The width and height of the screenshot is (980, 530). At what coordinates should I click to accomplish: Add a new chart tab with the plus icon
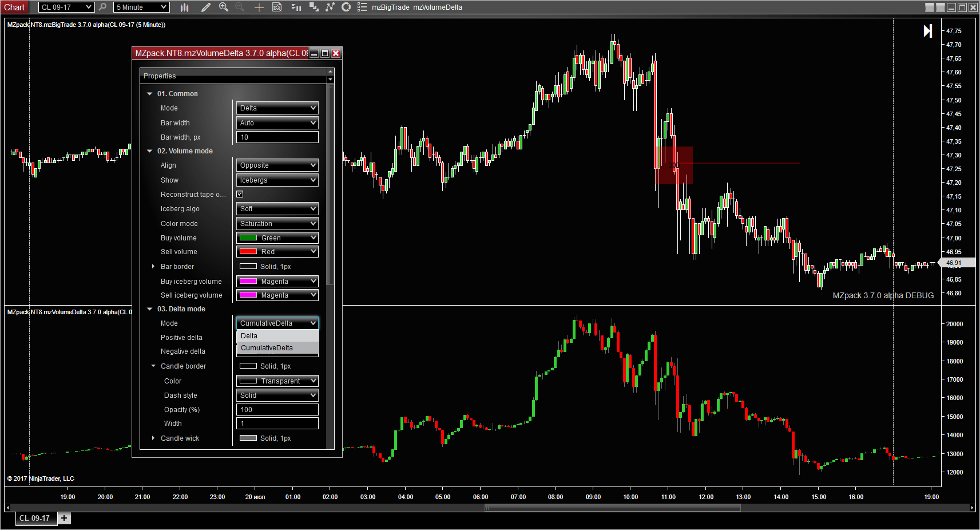tap(64, 518)
